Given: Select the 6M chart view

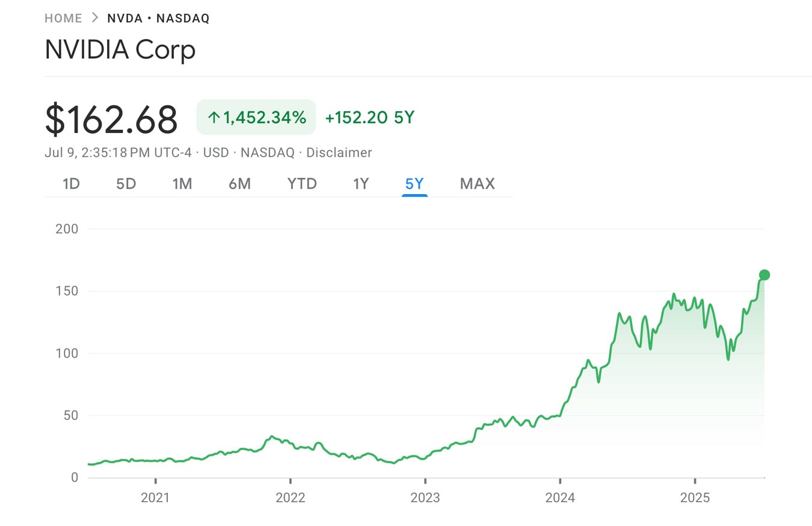Looking at the screenshot, I should pos(240,184).
